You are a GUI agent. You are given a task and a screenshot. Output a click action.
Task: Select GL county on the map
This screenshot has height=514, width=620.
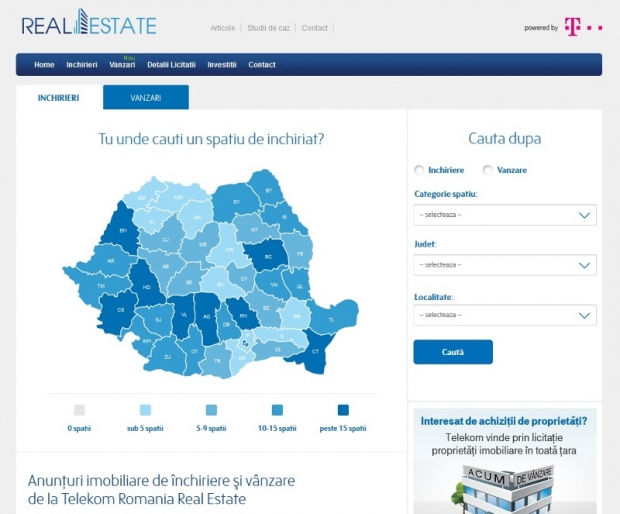pos(299,286)
